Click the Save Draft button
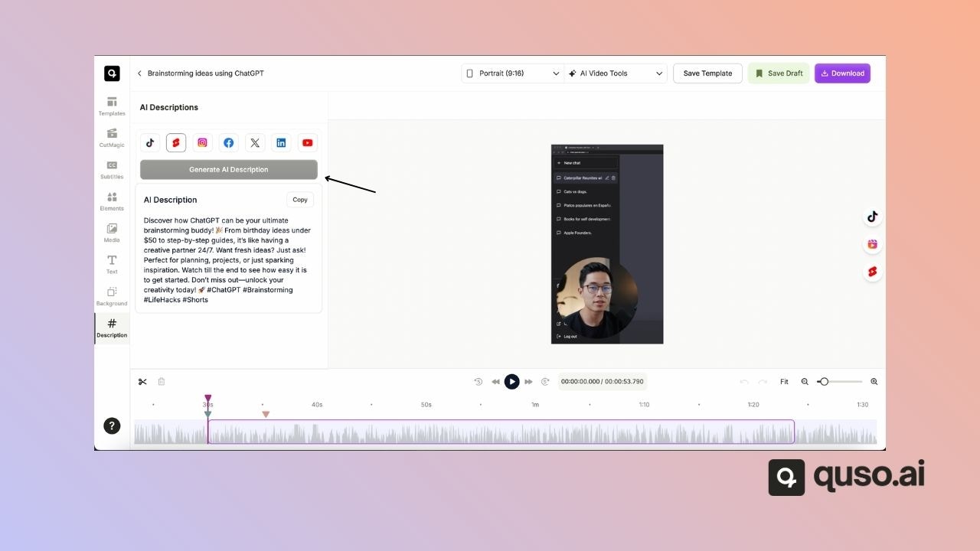Screen dimensions: 980x551 [x=779, y=73]
